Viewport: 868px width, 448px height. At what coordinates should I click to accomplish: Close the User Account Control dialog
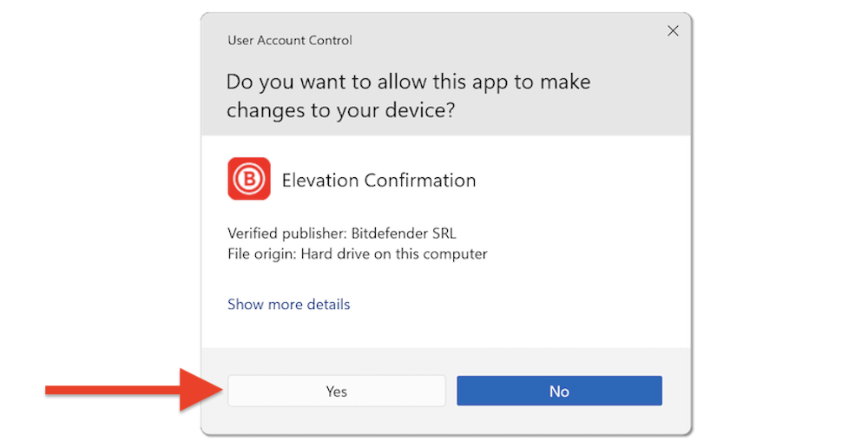coord(673,31)
